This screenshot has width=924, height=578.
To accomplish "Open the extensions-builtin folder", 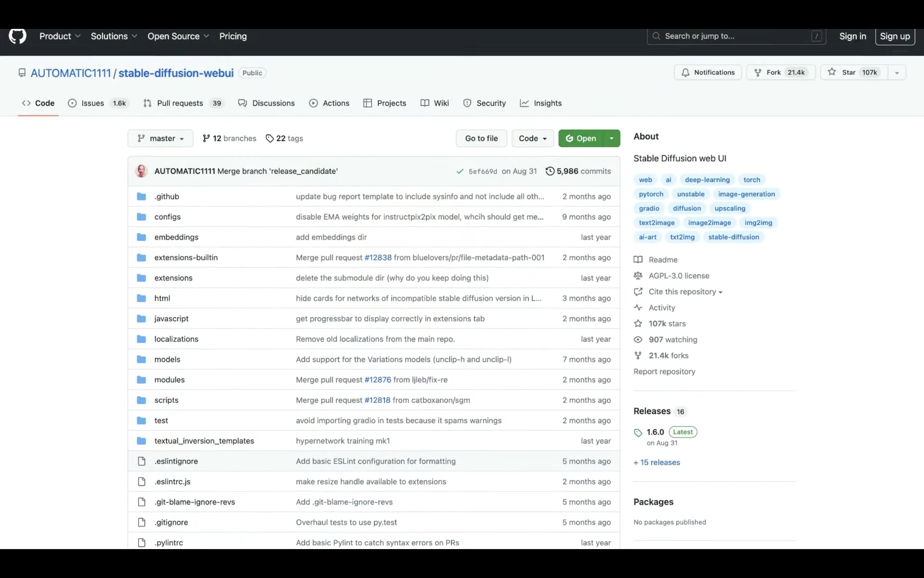I will (186, 257).
